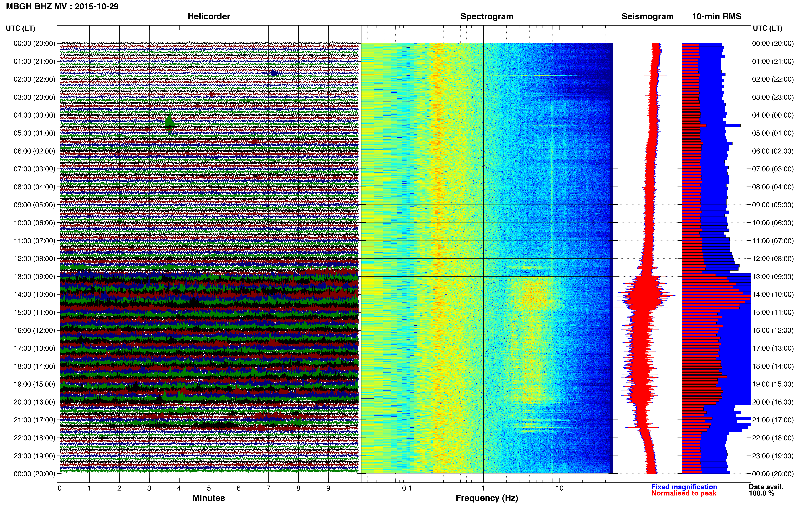Click the right '20:00 (16:00)' time label

(773, 402)
